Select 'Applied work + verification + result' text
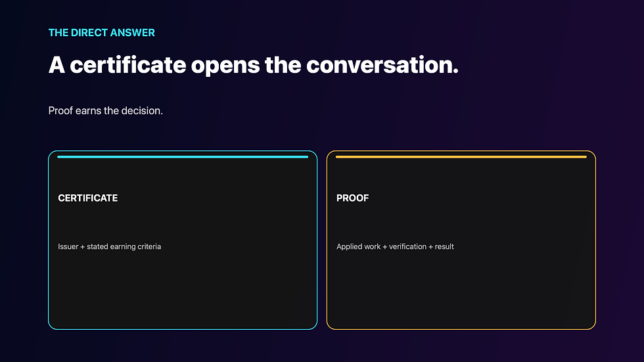 (x=395, y=246)
